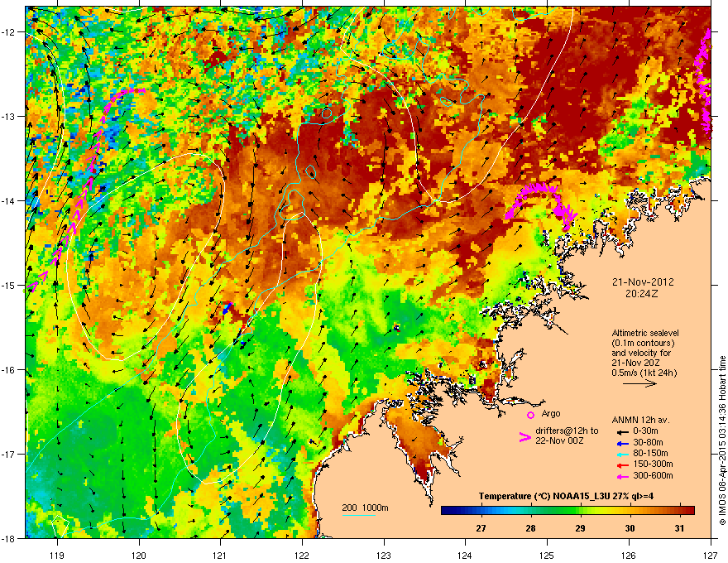Click the 'drifters@12h to' legend label
Screen dimensions: 728x563
pyautogui.click(x=567, y=431)
